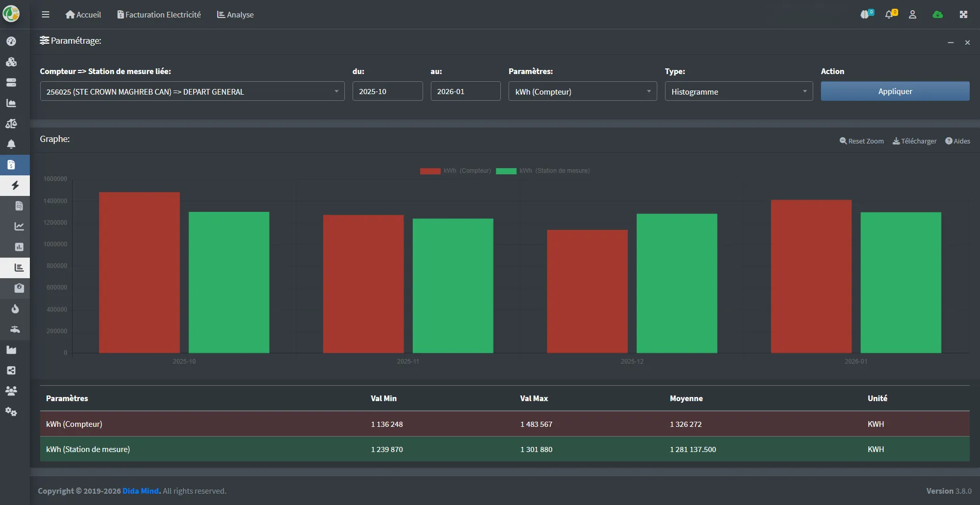Click the Appliquer button
The image size is (980, 505).
[x=895, y=91]
